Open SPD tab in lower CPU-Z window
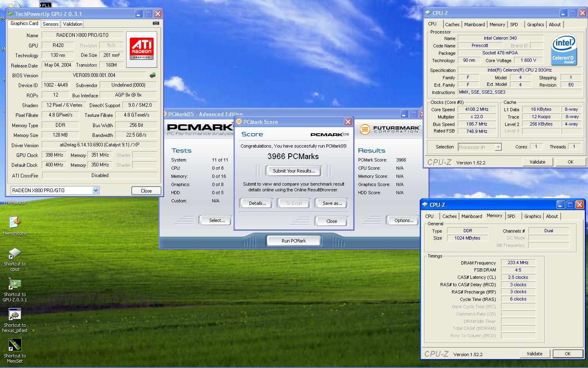The width and height of the screenshot is (588, 368). click(511, 216)
